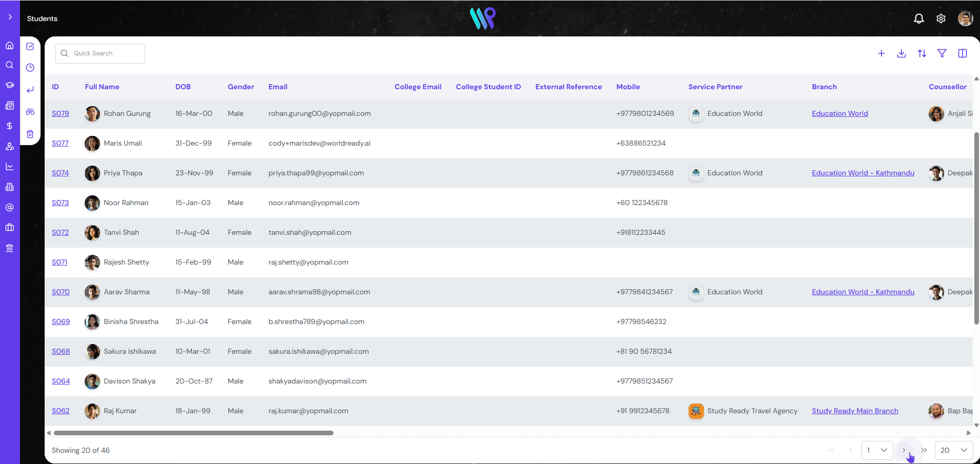Click the add new student plus icon
The image size is (980, 464).
click(881, 53)
